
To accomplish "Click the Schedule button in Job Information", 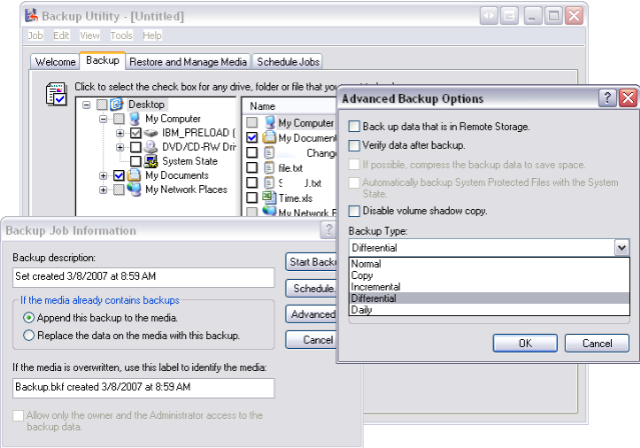I will (x=311, y=288).
